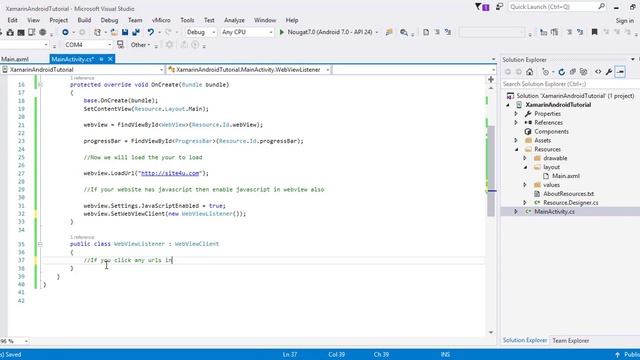Screen dimensions: 640x360
Task: Open the Nougat7.0 device target dropdown arrow
Action: (x=377, y=32)
